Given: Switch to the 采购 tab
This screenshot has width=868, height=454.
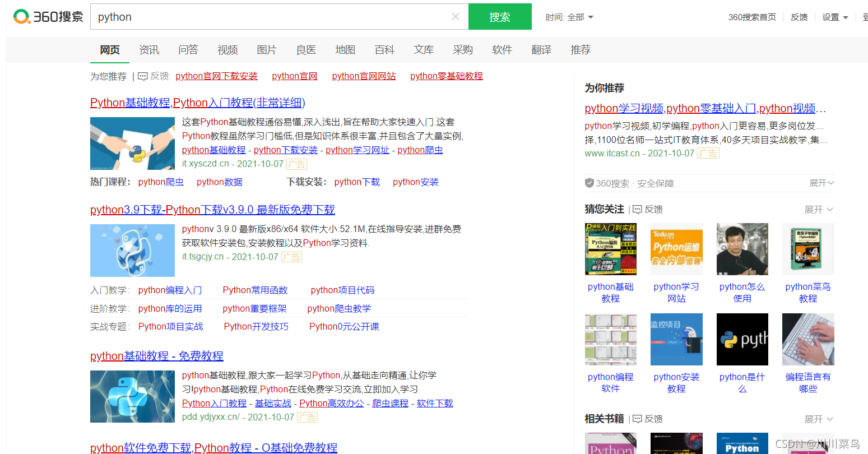Looking at the screenshot, I should 463,50.
